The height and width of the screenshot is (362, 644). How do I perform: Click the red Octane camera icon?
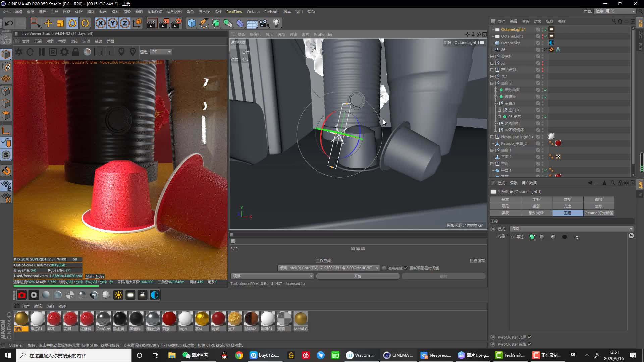[22, 295]
